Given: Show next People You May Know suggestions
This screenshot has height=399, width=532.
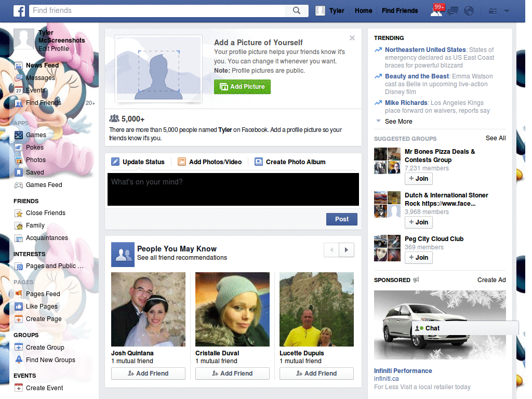Looking at the screenshot, I should [346, 250].
